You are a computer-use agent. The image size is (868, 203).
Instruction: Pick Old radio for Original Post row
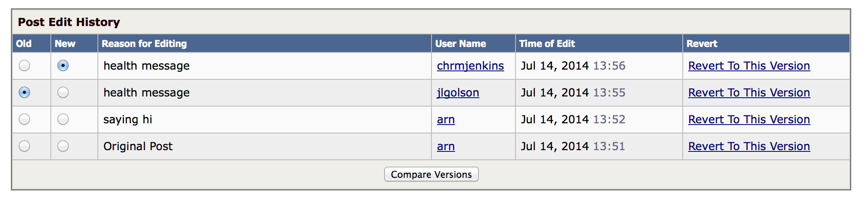point(24,146)
